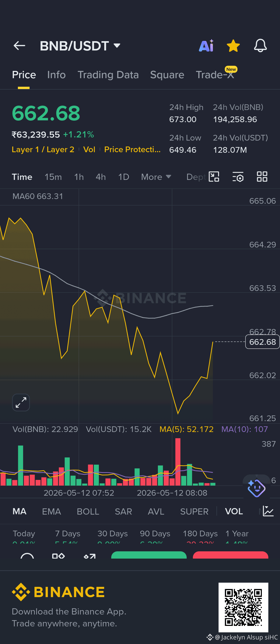Tap the green buy button
The height and width of the screenshot is (644, 280).
[149, 555]
